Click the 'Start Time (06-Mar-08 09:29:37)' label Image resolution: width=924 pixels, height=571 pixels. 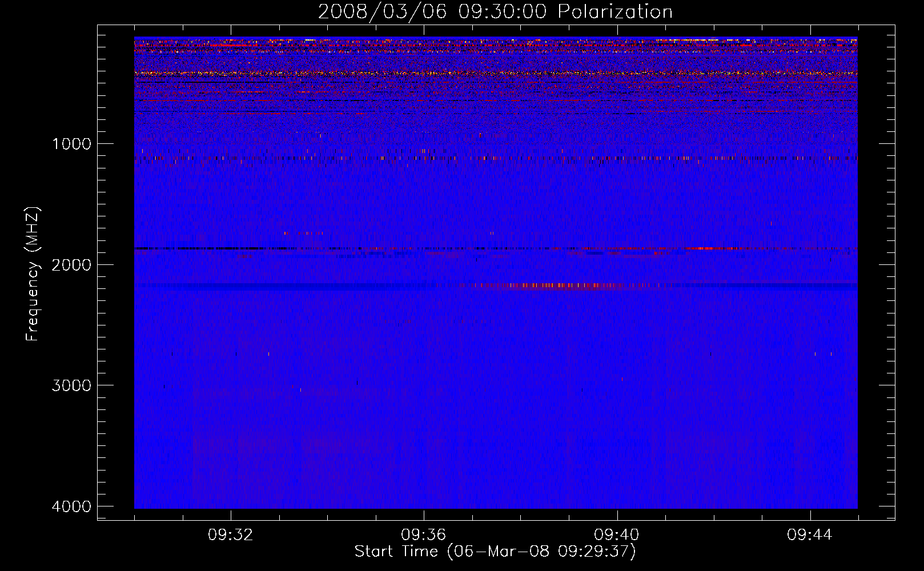[495, 552]
